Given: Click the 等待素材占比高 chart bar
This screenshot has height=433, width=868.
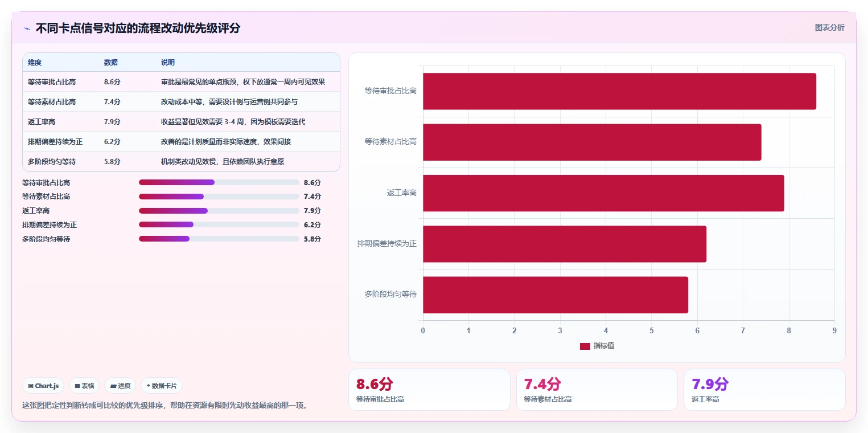Looking at the screenshot, I should (592, 142).
